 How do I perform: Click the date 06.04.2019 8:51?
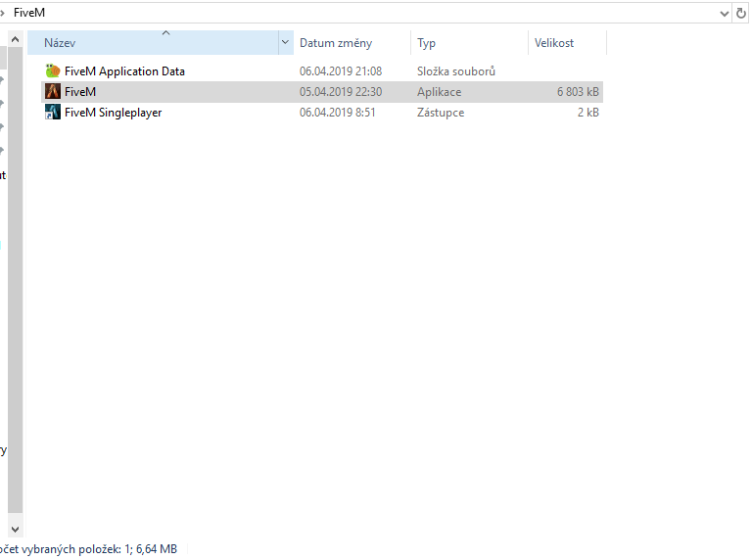coord(337,113)
